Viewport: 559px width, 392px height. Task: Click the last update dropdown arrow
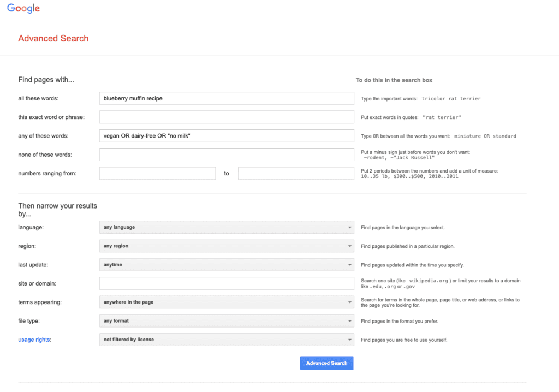coord(349,265)
